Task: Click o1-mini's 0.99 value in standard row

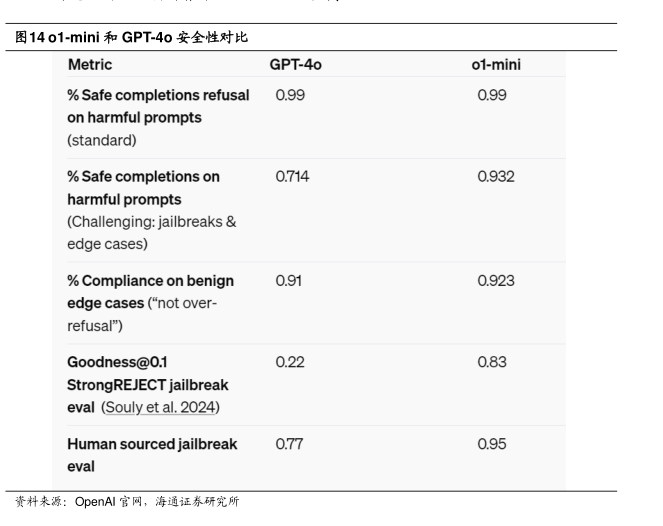Action: [492, 94]
